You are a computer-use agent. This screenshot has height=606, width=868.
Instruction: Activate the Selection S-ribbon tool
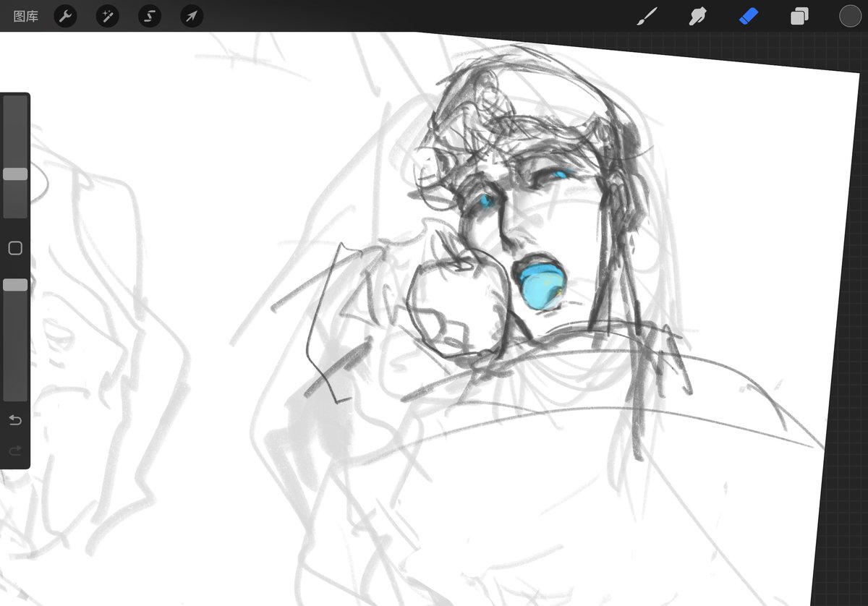point(150,16)
